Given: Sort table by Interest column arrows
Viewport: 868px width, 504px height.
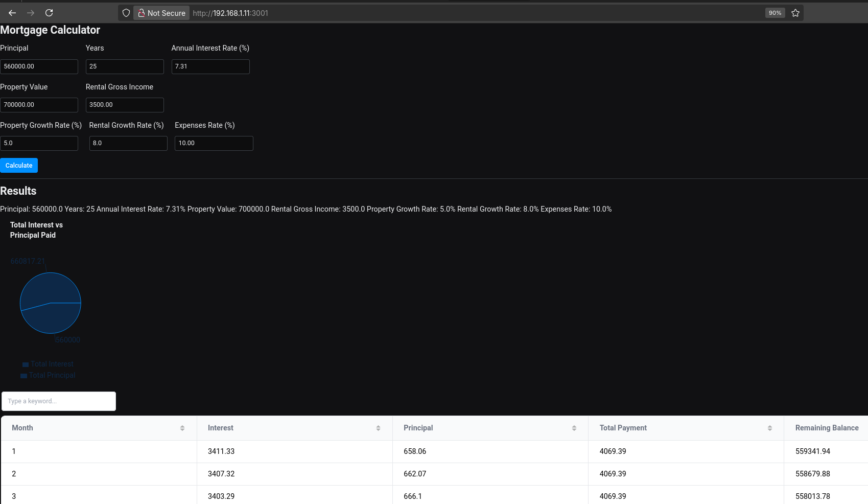Looking at the screenshot, I should pyautogui.click(x=378, y=428).
